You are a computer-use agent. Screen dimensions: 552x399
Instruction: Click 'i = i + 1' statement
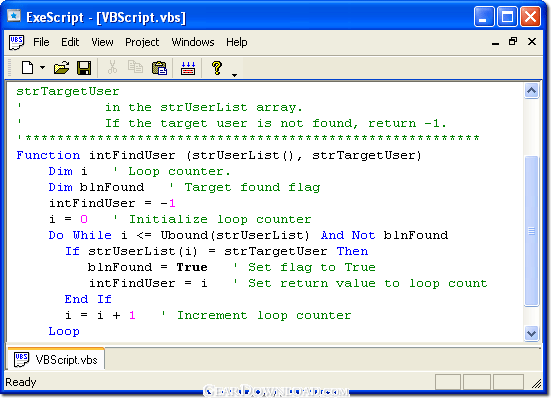pyautogui.click(x=100, y=316)
